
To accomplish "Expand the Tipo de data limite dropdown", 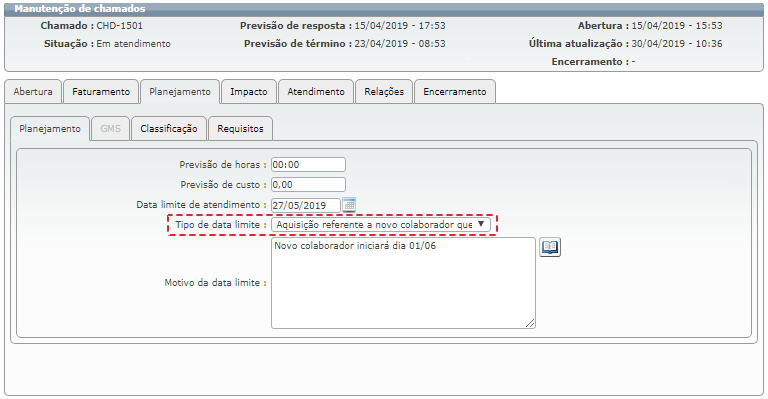I will [x=381, y=224].
